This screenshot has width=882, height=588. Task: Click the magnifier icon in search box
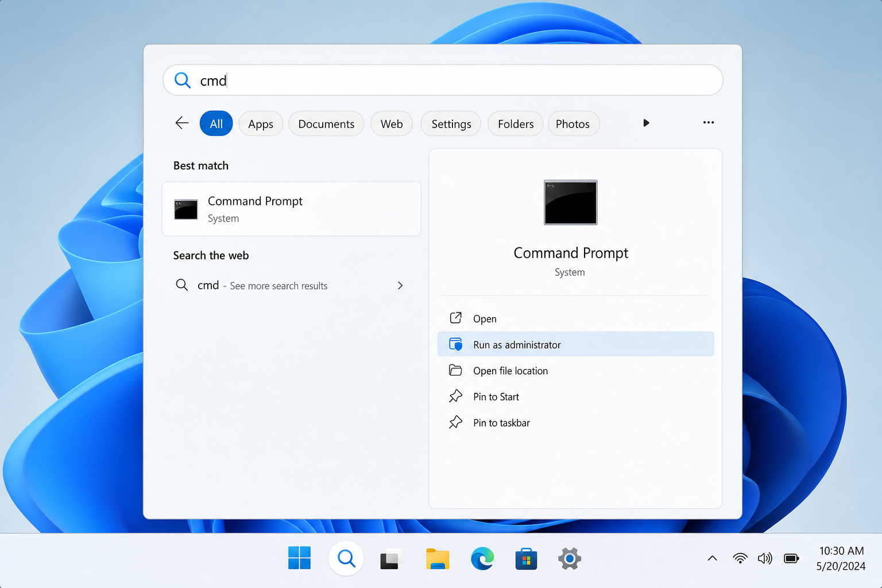pos(183,80)
